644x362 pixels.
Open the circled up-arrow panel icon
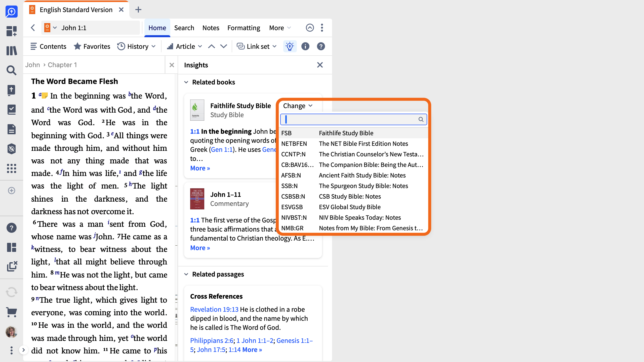point(310,28)
